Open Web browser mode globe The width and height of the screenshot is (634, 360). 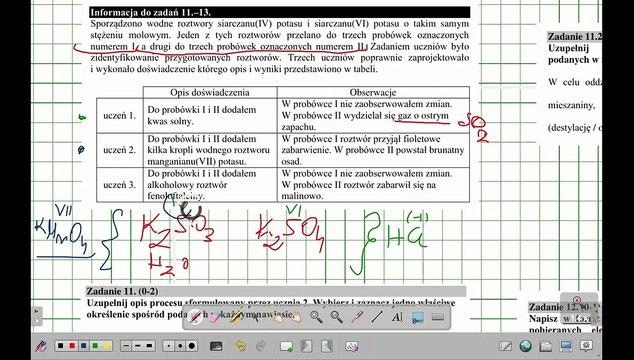(x=526, y=346)
